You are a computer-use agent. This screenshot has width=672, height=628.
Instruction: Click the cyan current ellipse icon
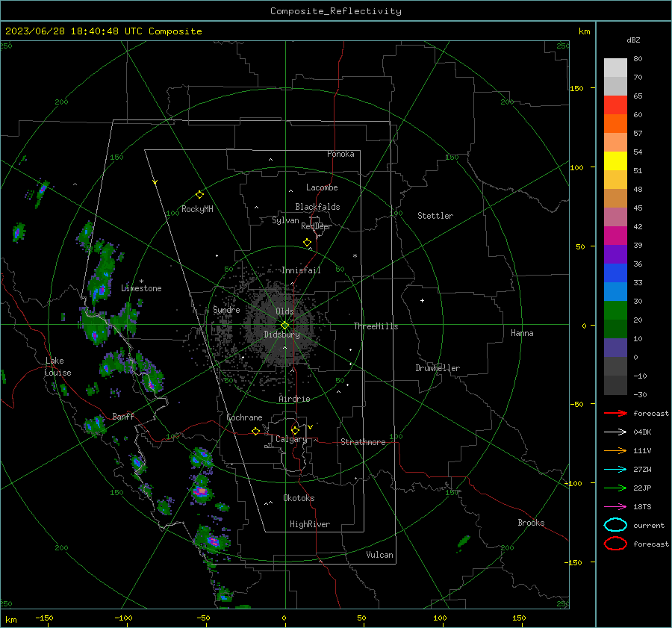click(x=615, y=525)
